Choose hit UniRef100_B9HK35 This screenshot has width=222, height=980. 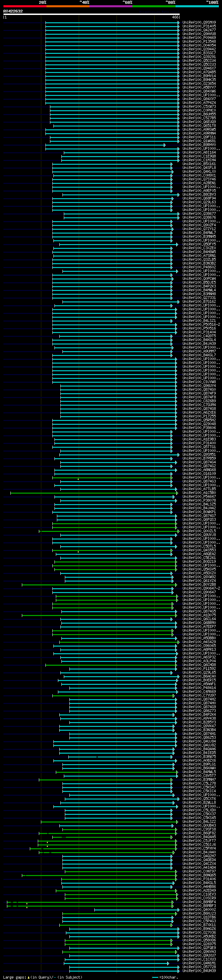point(199,80)
